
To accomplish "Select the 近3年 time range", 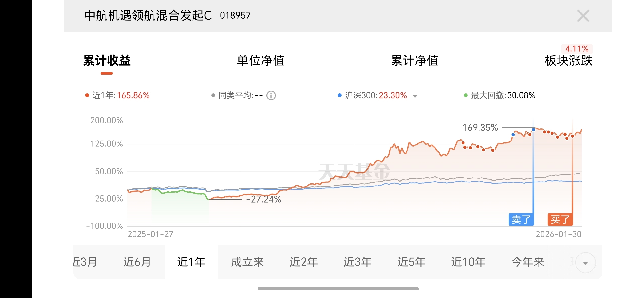I will tap(358, 262).
